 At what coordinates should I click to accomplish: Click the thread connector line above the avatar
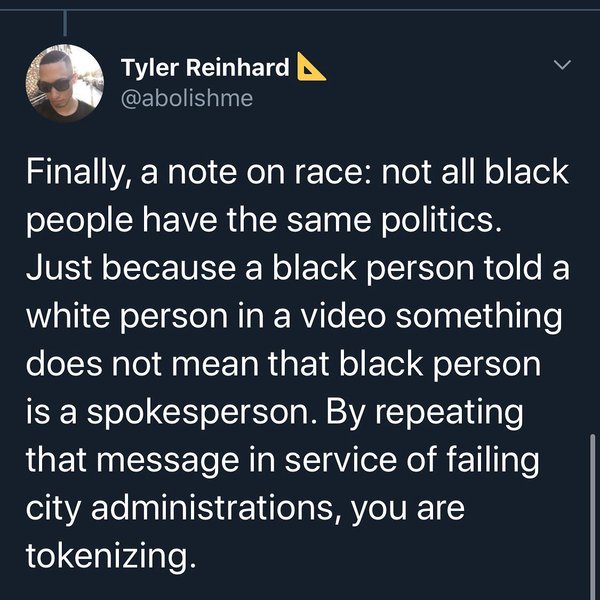tap(63, 22)
